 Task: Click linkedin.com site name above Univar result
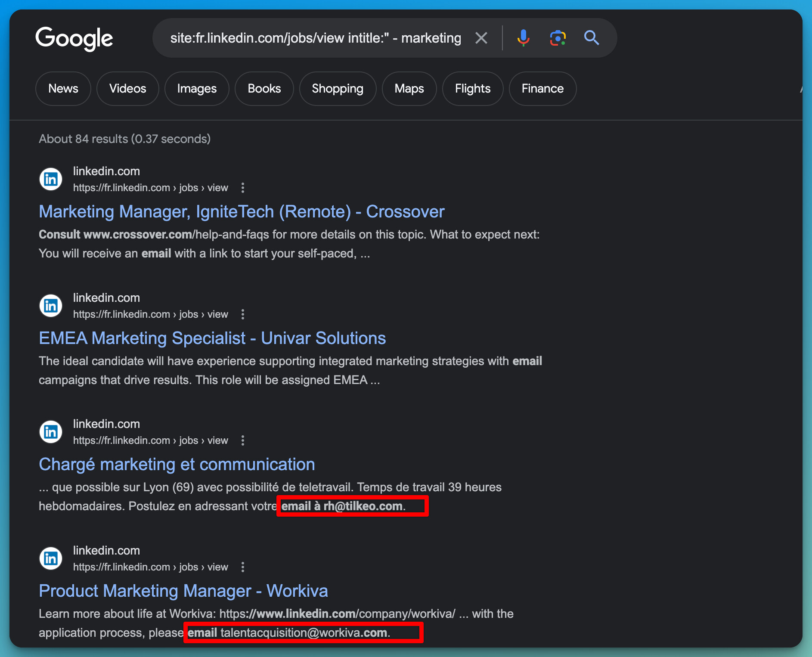[106, 298]
